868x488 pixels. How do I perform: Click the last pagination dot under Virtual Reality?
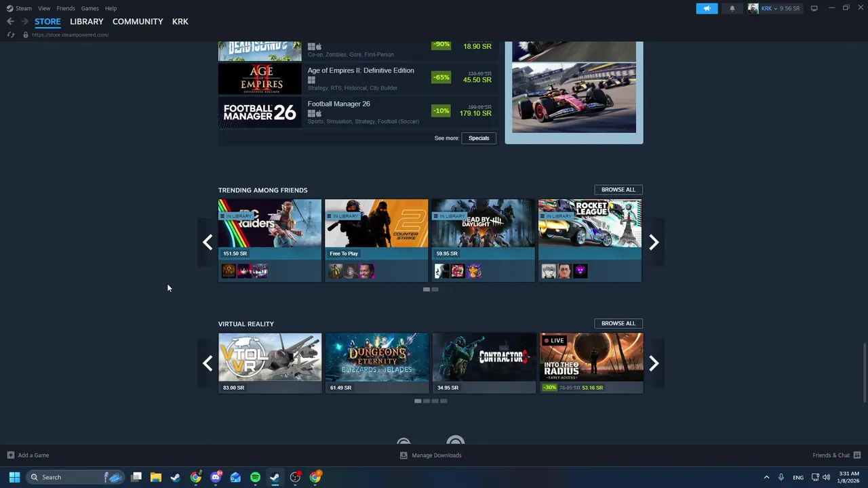pyautogui.click(x=443, y=401)
